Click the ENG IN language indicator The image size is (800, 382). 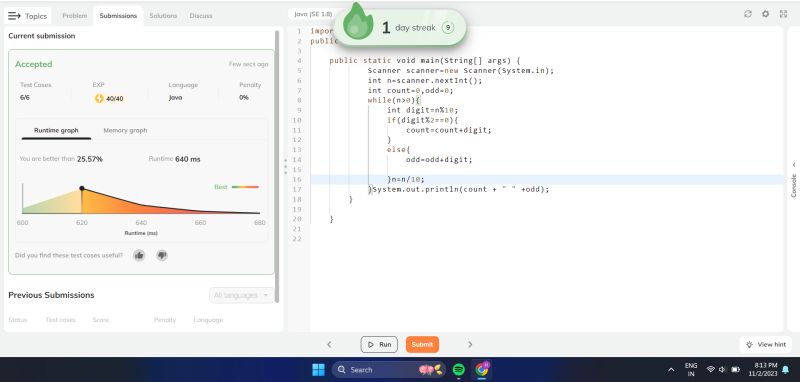click(691, 370)
